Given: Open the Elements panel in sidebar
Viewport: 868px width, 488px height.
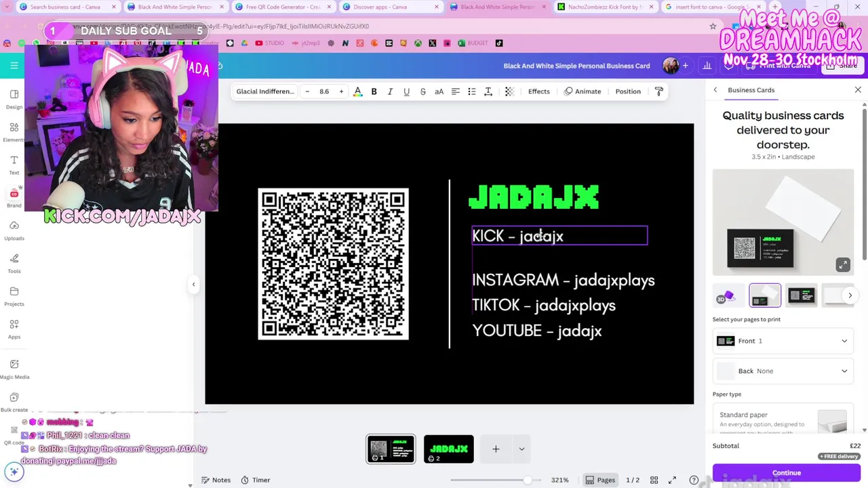Looking at the screenshot, I should coord(14,131).
